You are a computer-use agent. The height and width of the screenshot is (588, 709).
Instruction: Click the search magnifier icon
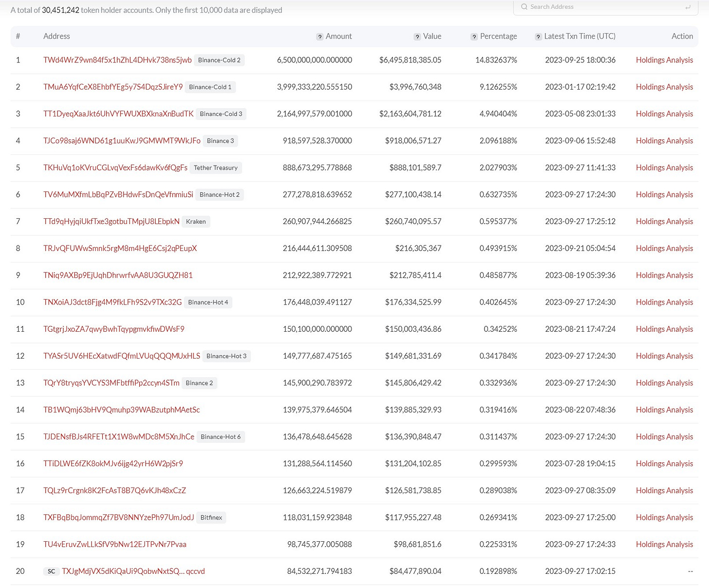tap(524, 7)
